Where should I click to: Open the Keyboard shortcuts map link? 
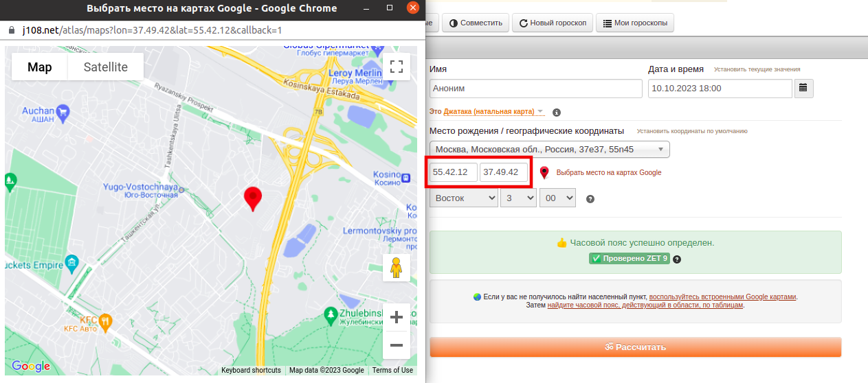tap(251, 370)
